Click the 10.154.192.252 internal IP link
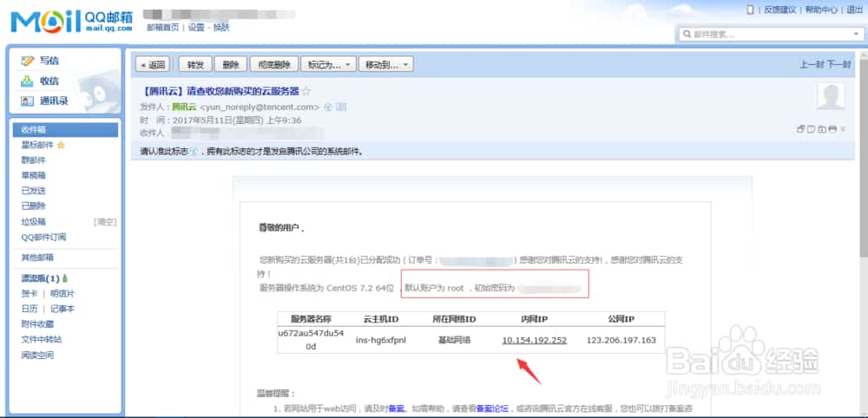The image size is (868, 418). [534, 340]
